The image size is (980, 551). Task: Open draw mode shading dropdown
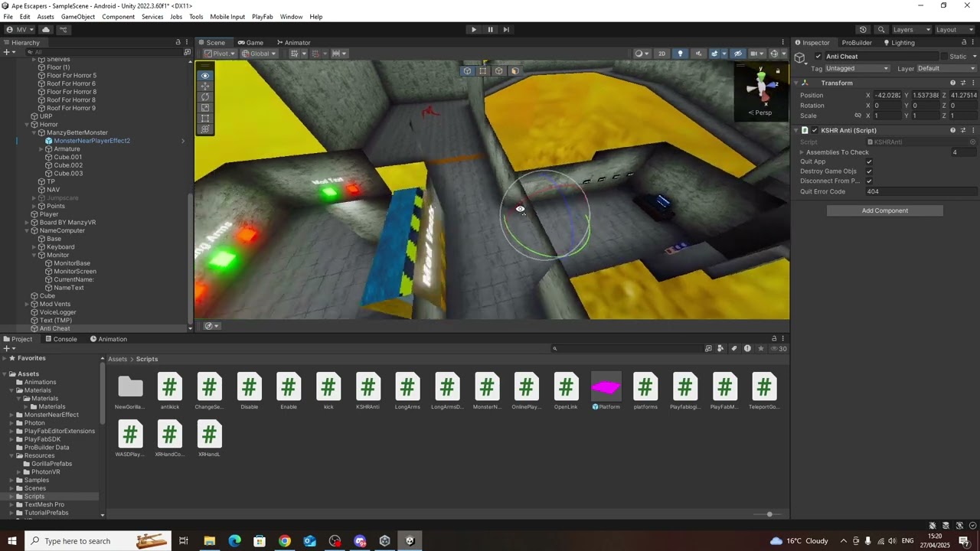coord(641,54)
